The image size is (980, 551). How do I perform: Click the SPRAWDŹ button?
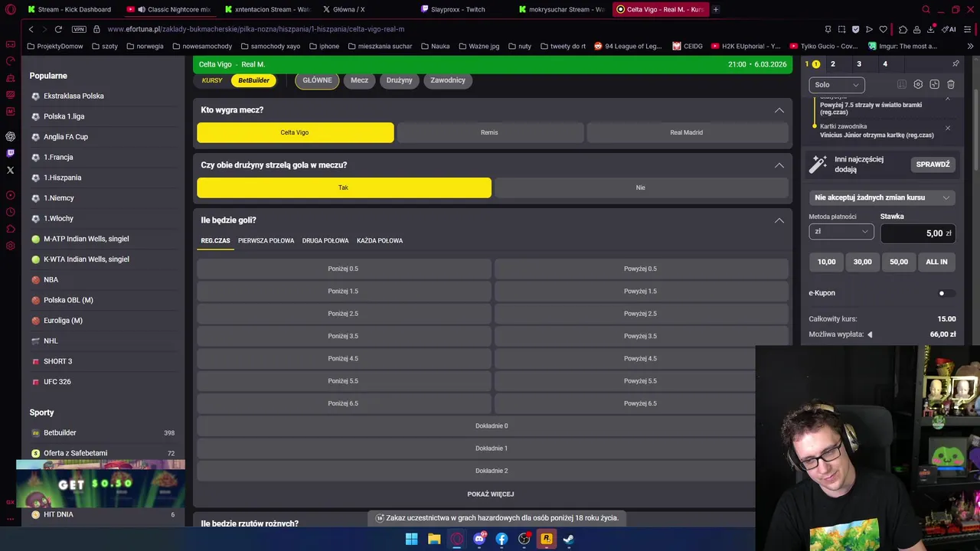[933, 165]
